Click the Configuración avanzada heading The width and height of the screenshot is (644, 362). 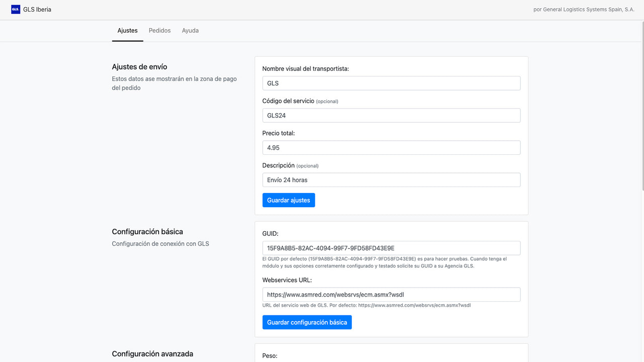coord(152,353)
